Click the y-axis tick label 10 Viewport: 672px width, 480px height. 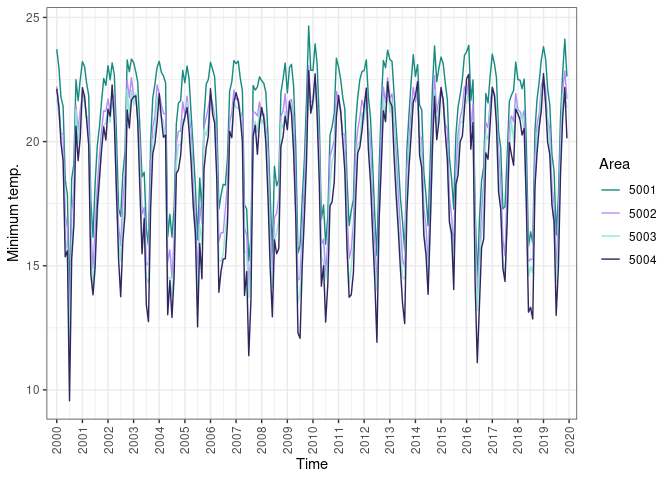pos(33,390)
